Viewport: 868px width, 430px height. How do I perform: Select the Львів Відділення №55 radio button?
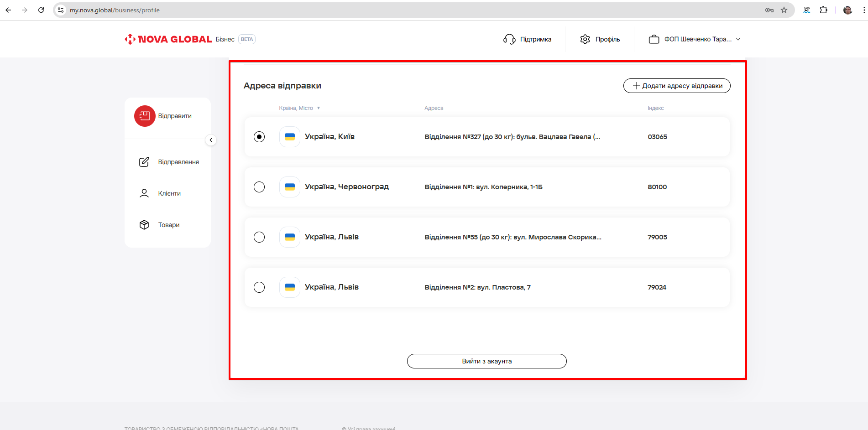259,237
